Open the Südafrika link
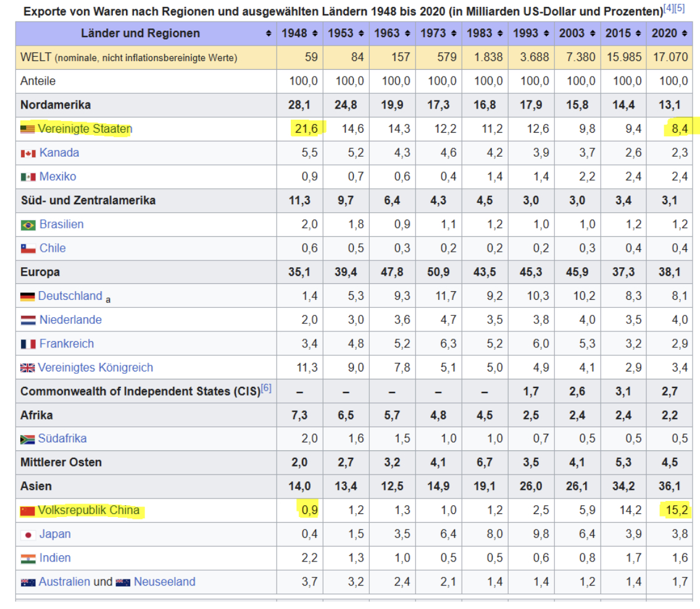The height and width of the screenshot is (609, 700). [x=62, y=439]
